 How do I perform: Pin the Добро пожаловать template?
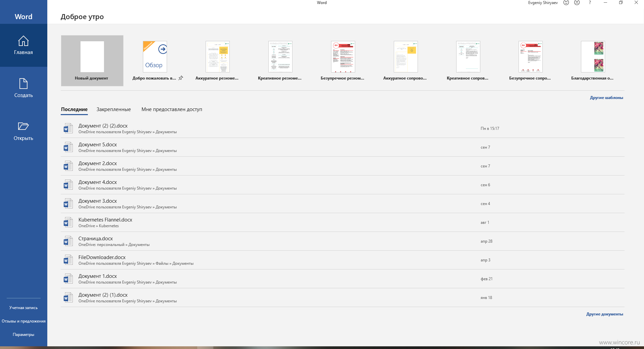181,78
